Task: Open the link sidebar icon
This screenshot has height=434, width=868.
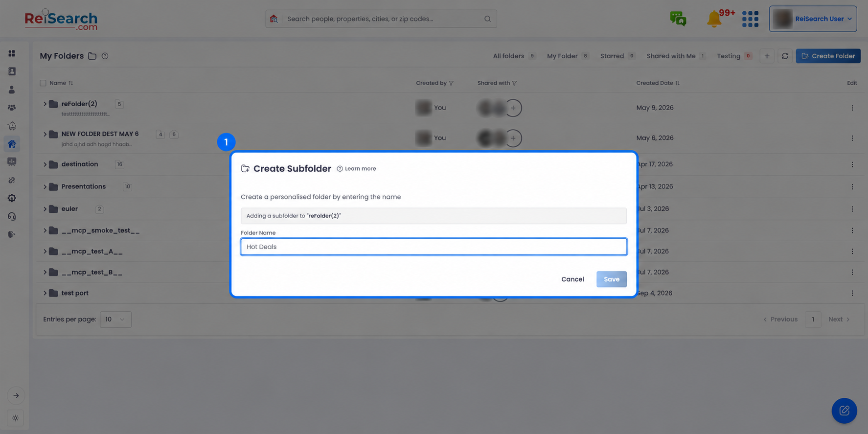Action: (x=12, y=180)
